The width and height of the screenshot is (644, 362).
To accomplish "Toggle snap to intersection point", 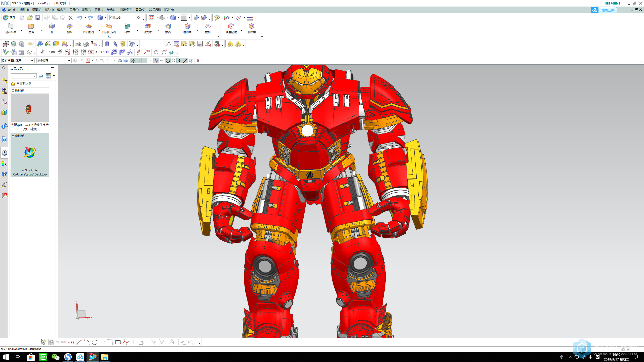I will click(x=162, y=61).
